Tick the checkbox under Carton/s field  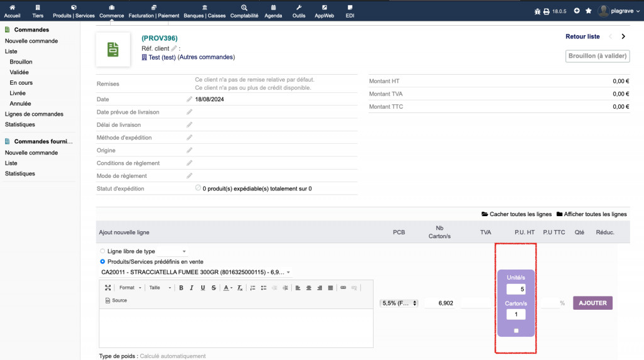click(x=516, y=330)
